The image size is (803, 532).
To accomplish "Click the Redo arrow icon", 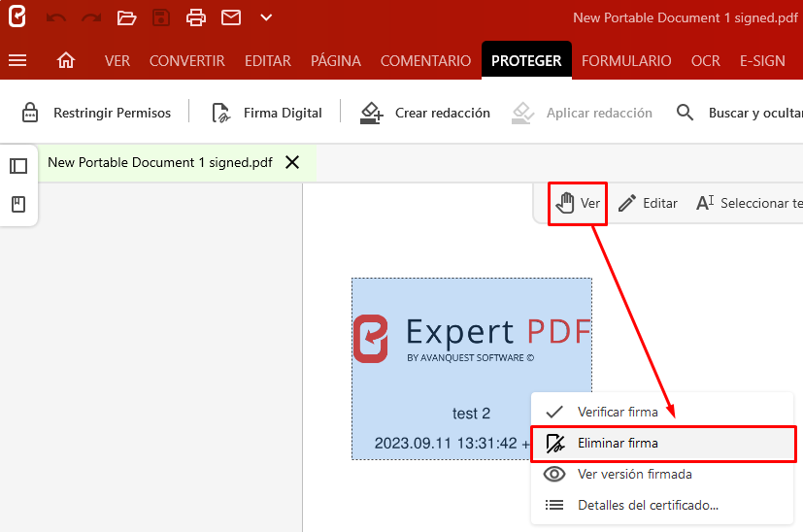I will point(91,17).
